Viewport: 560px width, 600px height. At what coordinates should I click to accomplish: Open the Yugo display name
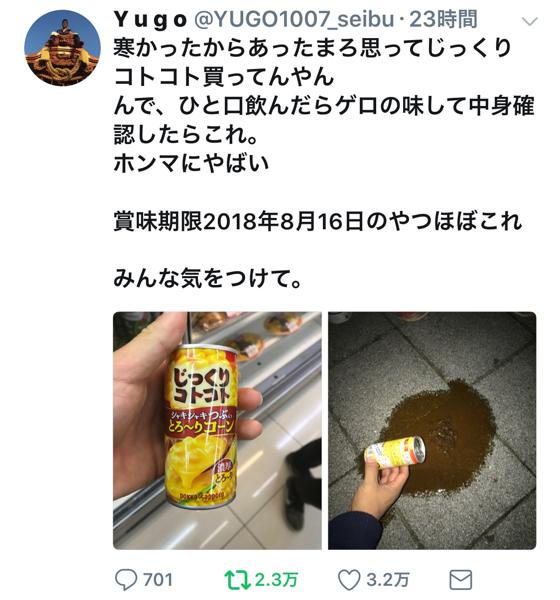pos(150,20)
